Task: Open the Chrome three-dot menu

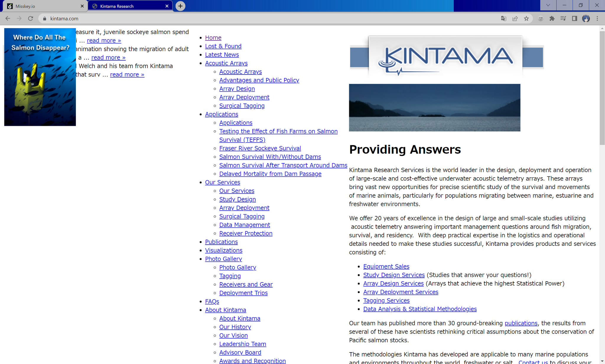Action: [597, 19]
